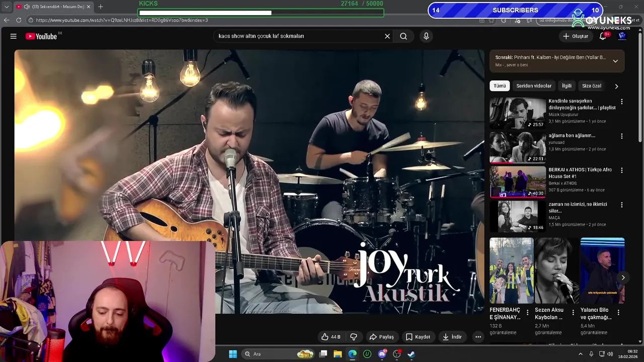Open Task View from taskbar
The image size is (644, 362).
coord(324,354)
